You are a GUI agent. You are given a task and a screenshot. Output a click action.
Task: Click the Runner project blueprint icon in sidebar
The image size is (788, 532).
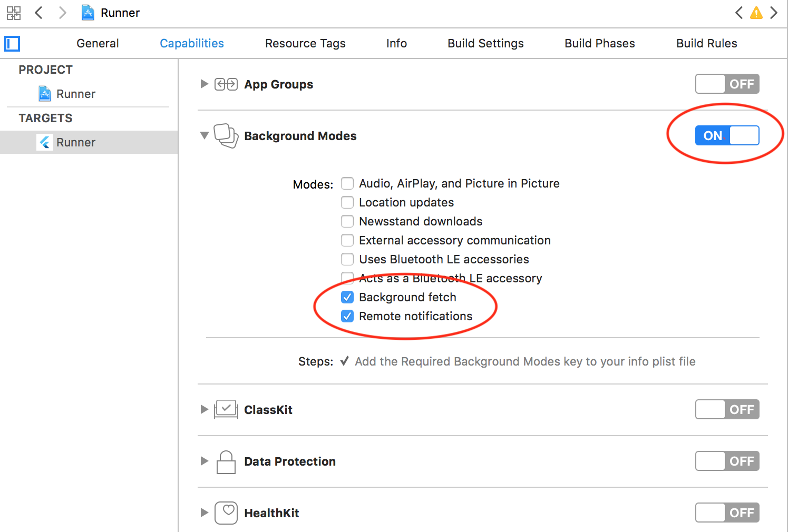click(45, 94)
